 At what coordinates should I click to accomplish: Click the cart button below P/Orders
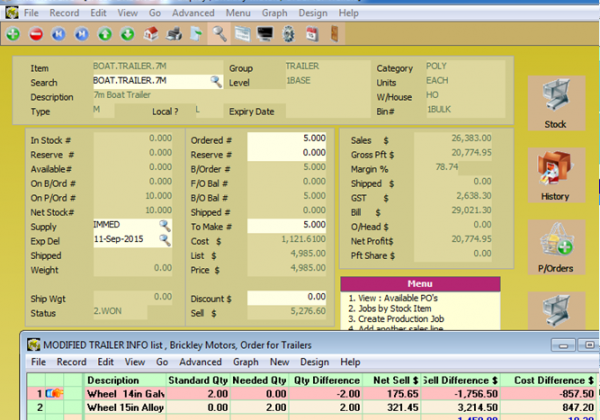556,311
